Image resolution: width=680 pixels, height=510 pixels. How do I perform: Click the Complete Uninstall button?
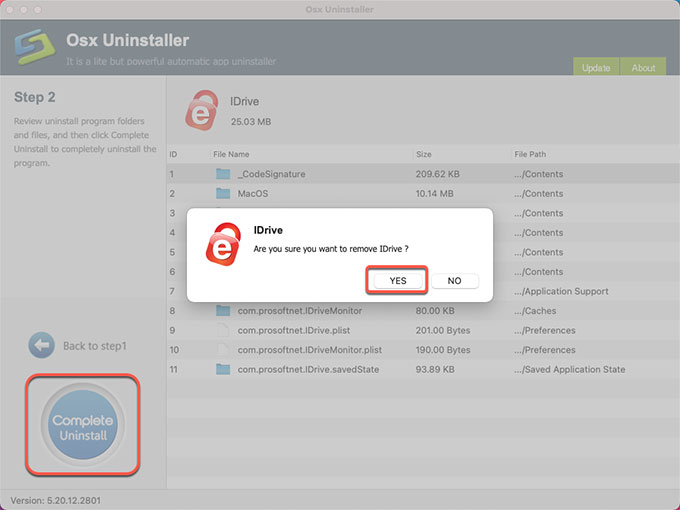(82, 424)
